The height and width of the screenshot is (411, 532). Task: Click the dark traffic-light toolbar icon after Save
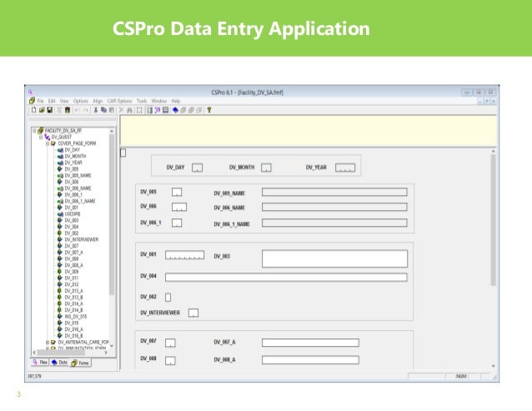68,110
